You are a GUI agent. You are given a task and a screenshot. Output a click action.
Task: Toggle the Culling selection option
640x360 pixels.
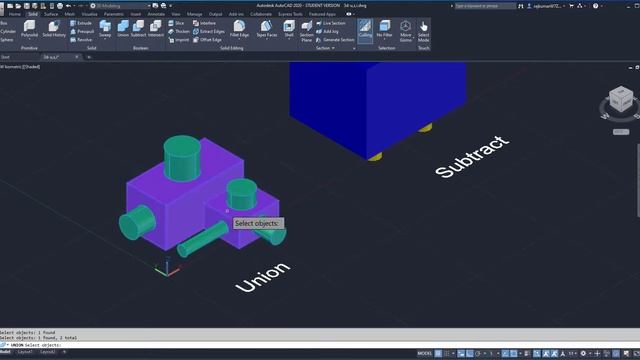(365, 30)
